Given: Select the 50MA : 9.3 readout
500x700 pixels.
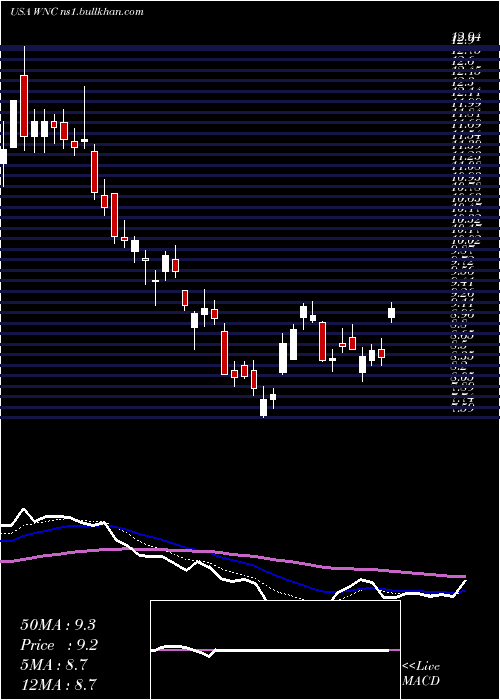Looking at the screenshot, I should pos(58,625).
